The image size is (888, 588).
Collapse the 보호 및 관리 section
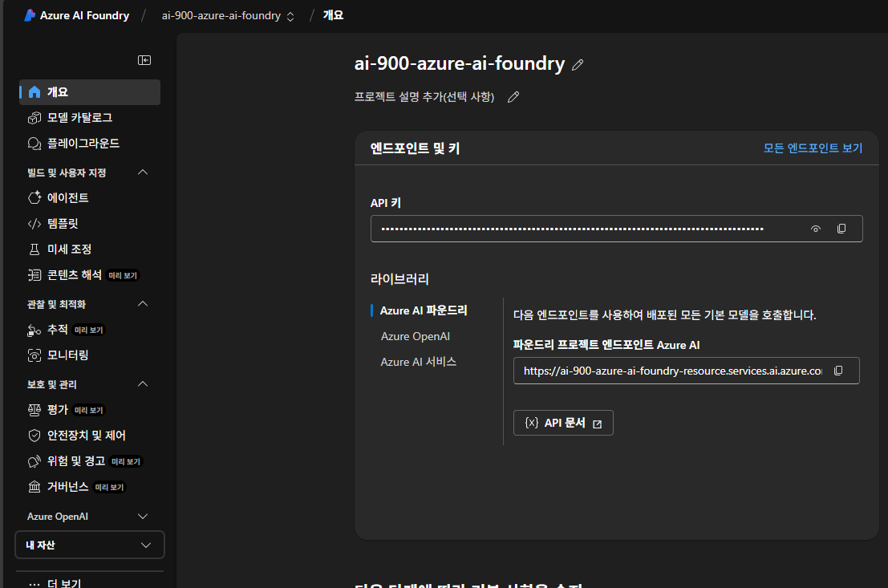143,384
